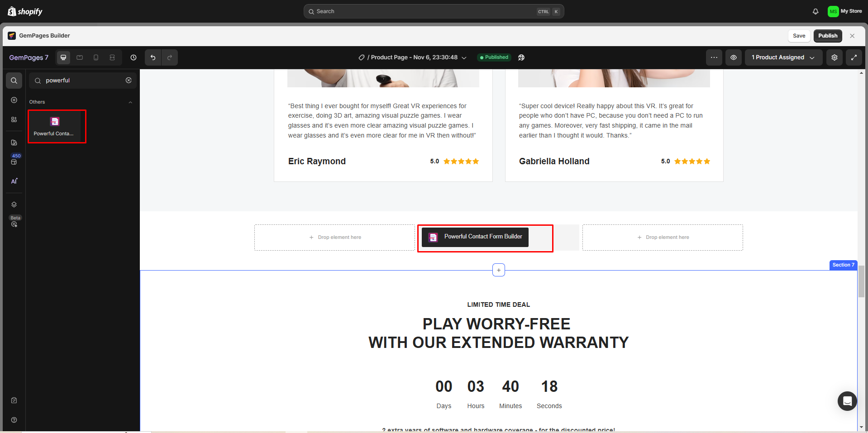The image size is (868, 433).
Task: Click the page title tag icon
Action: [362, 57]
